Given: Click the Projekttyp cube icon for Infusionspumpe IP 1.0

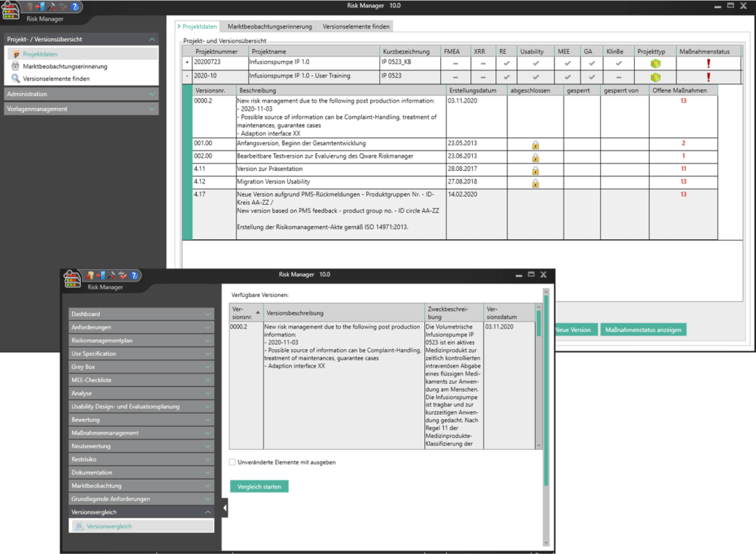Looking at the screenshot, I should pos(655,64).
